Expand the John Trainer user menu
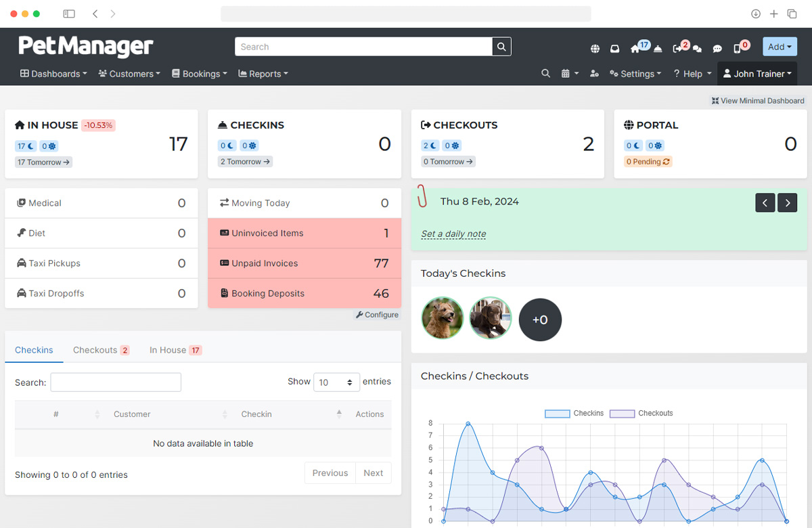This screenshot has width=812, height=528. click(x=757, y=74)
